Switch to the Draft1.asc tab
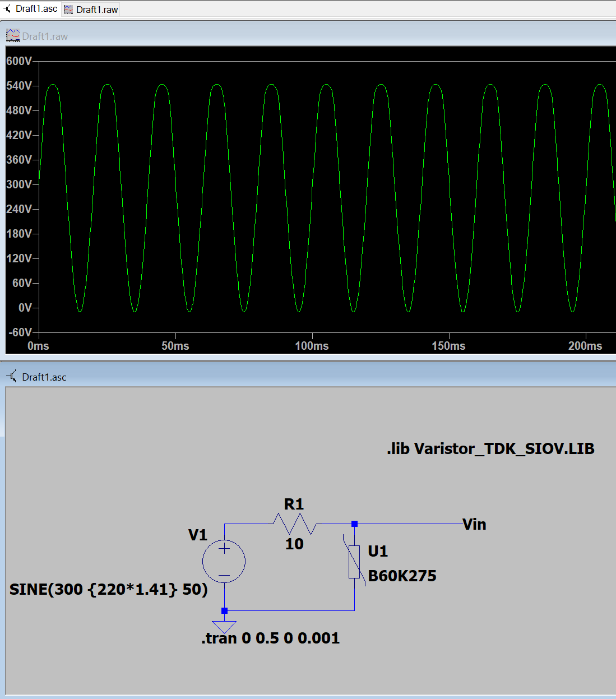This screenshot has width=616, height=699. click(31, 9)
